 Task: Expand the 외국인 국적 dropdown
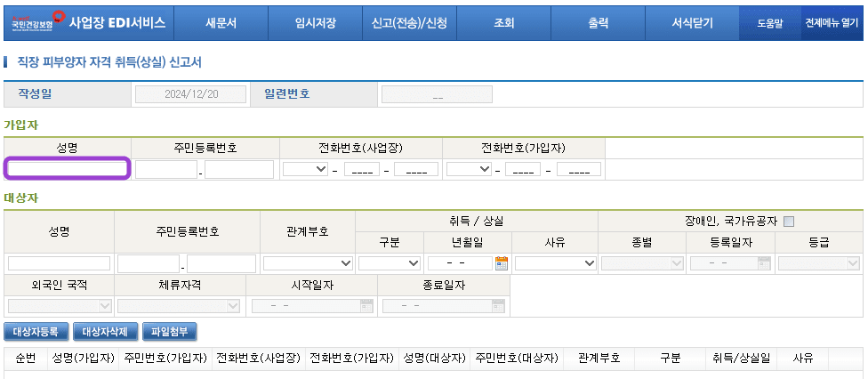60,306
